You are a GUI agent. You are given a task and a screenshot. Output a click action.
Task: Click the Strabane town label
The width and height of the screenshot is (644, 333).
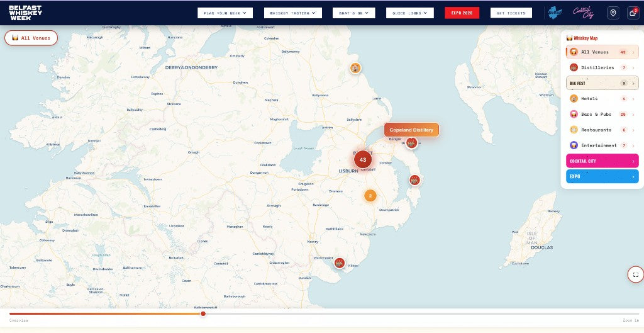click(x=174, y=104)
